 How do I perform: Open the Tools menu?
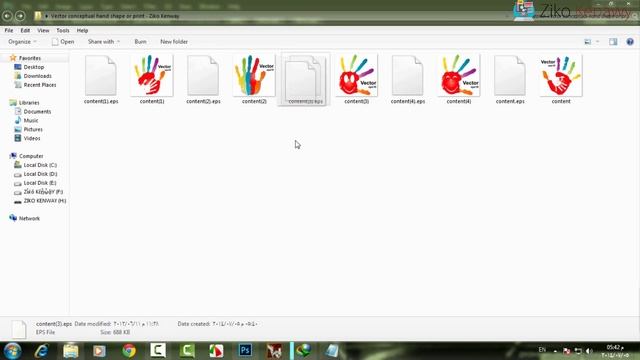click(x=62, y=31)
